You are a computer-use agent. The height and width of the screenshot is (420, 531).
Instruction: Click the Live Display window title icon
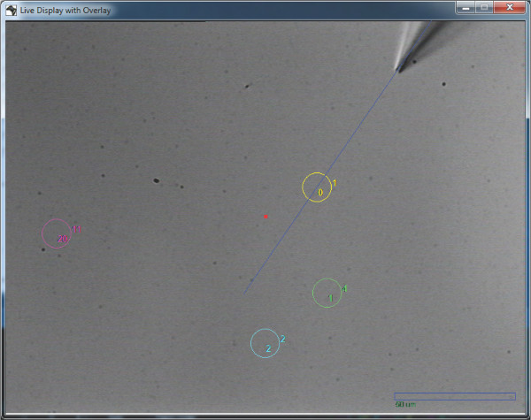12,10
